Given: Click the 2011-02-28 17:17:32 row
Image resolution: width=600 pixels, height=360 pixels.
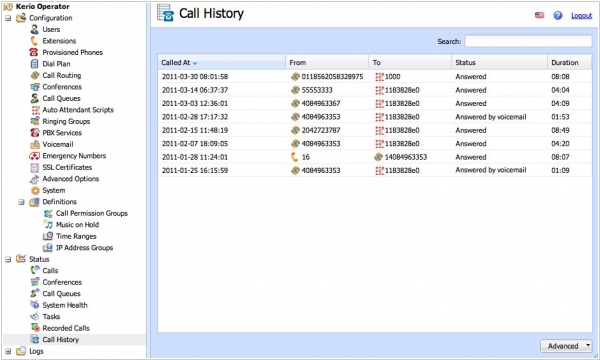Looking at the screenshot, I should (x=375, y=117).
